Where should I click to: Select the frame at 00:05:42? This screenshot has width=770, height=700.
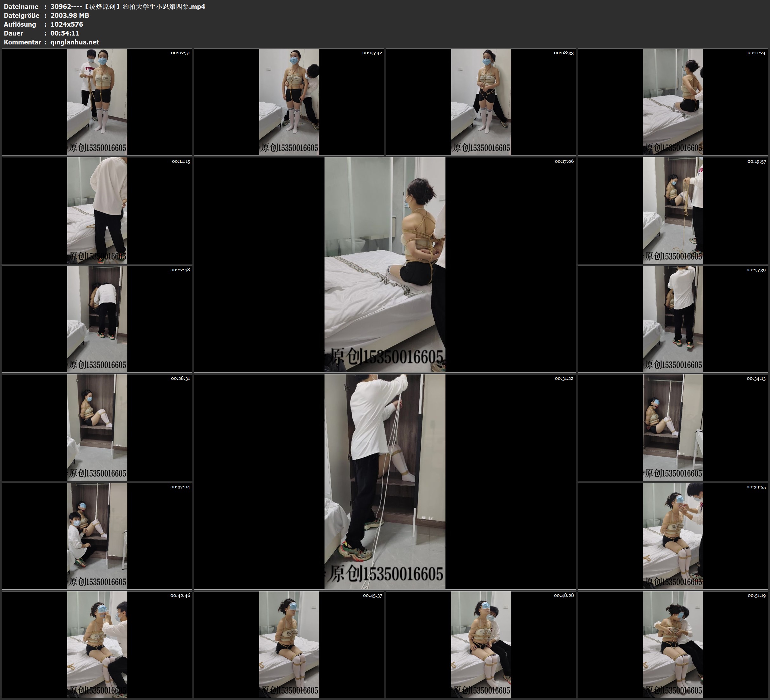[289, 102]
